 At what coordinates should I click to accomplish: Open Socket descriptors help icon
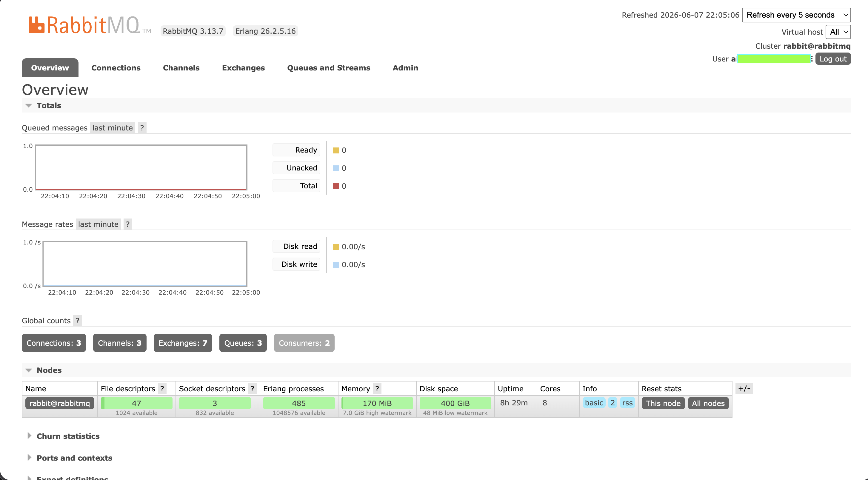pyautogui.click(x=253, y=389)
